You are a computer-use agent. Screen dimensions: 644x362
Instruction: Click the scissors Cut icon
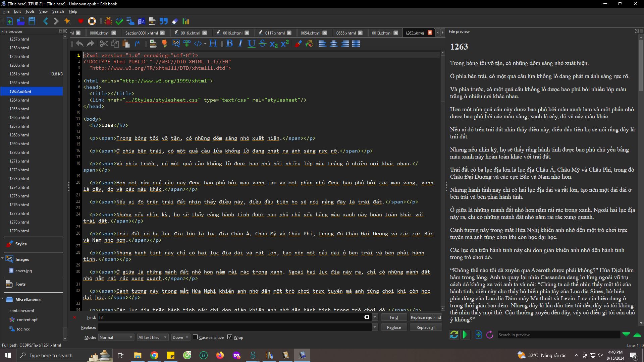[x=104, y=44]
